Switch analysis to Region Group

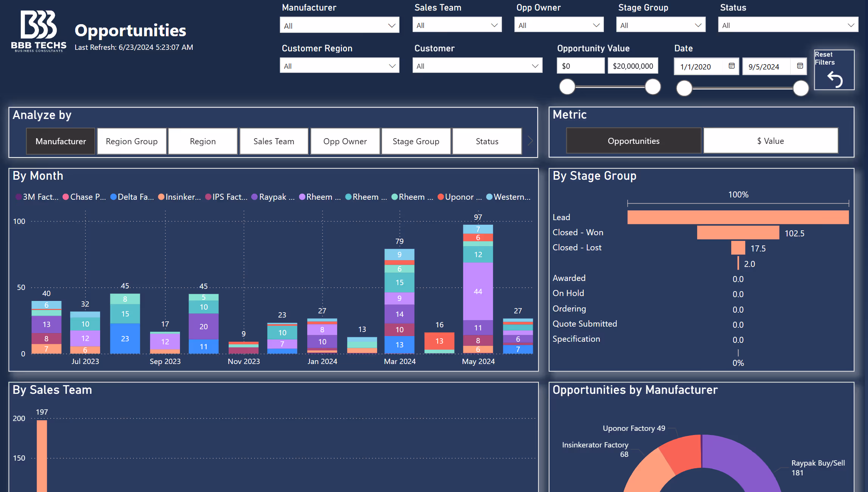tap(132, 141)
